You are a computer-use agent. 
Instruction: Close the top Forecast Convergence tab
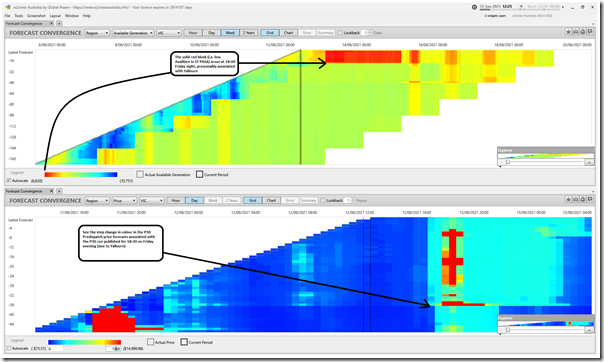pyautogui.click(x=52, y=23)
